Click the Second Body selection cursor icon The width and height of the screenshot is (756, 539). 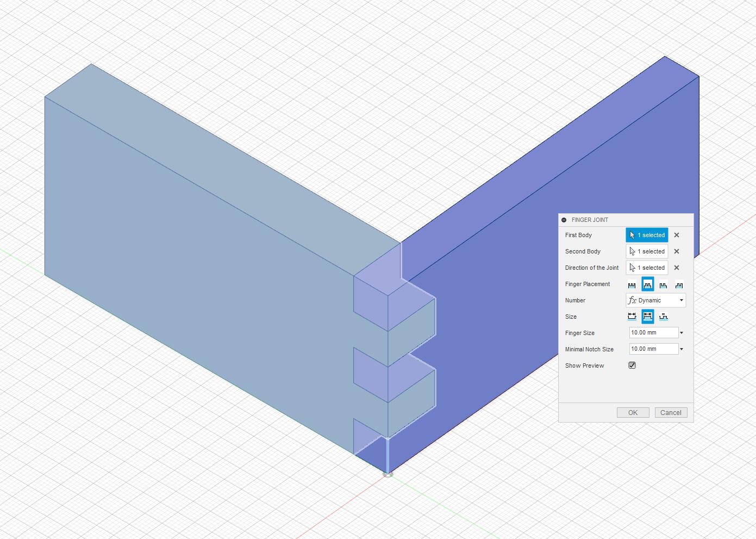(633, 251)
